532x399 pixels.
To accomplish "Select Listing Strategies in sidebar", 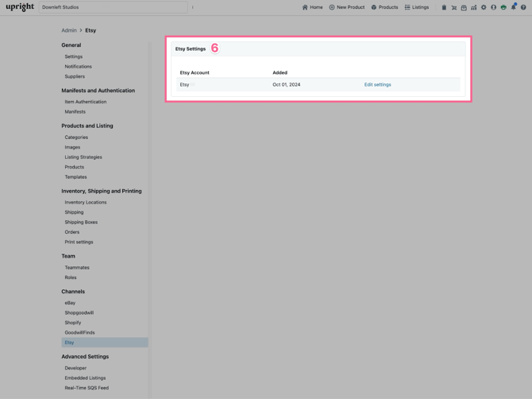I will [83, 157].
